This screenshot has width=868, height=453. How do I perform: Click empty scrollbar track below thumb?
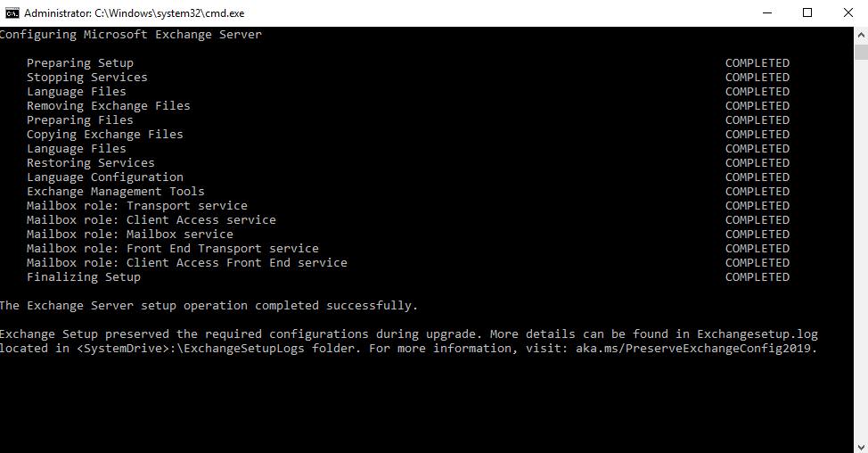[861, 249]
